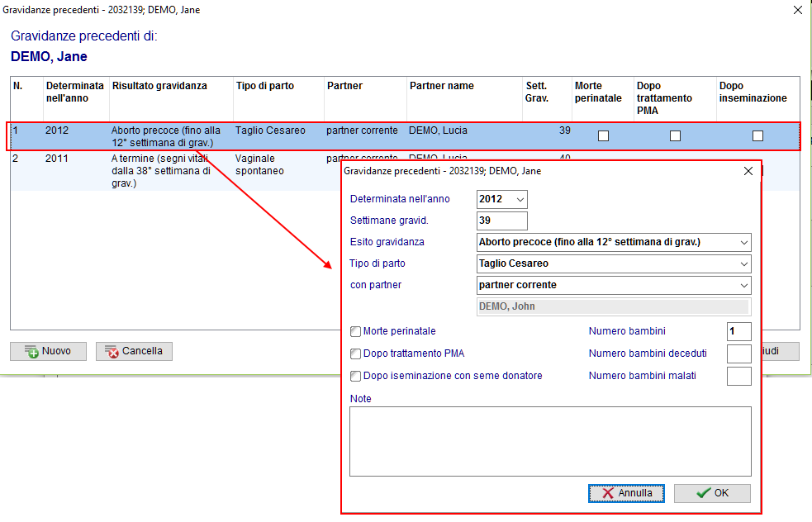Close the main Gravidanze precedenti window
This screenshot has width=812, height=522.
(798, 10)
